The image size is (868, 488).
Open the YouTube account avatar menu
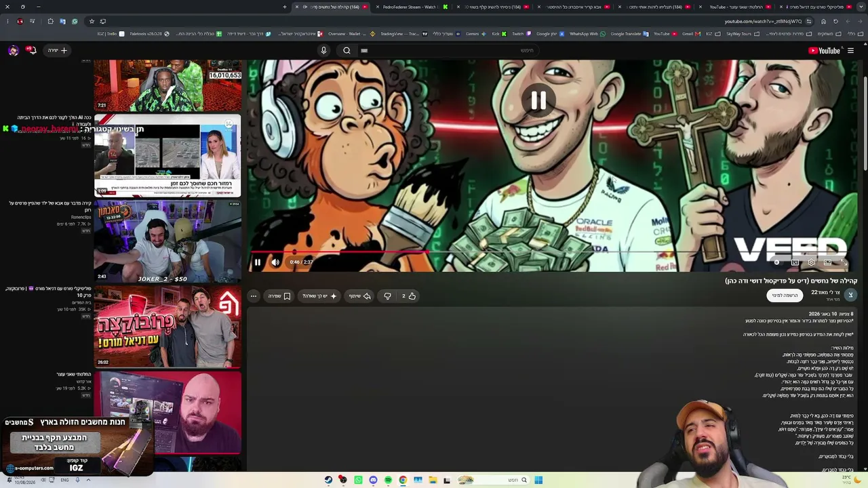[14, 51]
